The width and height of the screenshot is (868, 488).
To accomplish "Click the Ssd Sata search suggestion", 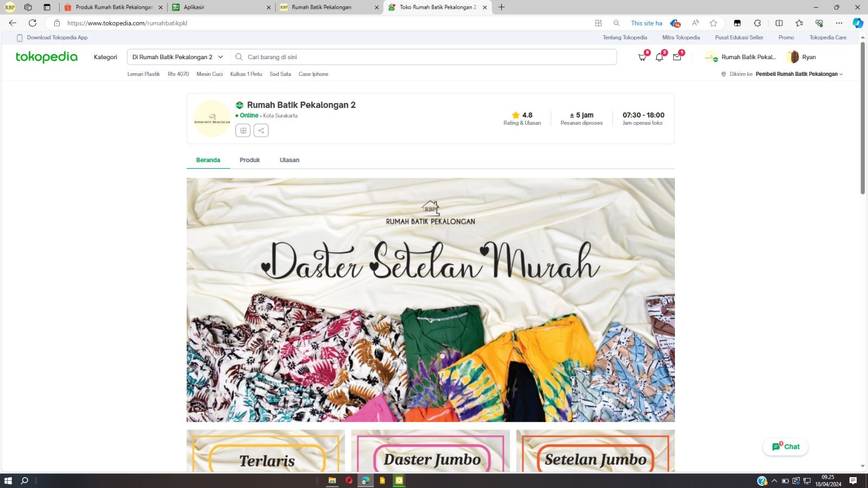I will pos(280,74).
